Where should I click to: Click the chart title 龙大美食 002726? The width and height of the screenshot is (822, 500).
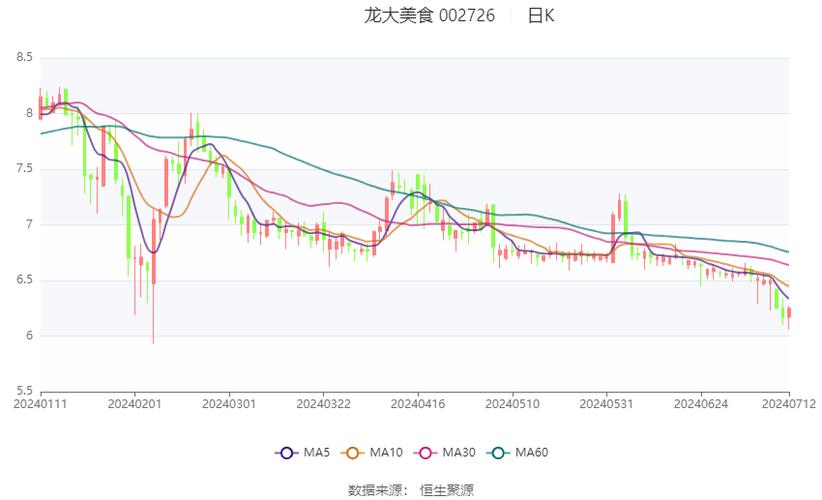pos(429,16)
